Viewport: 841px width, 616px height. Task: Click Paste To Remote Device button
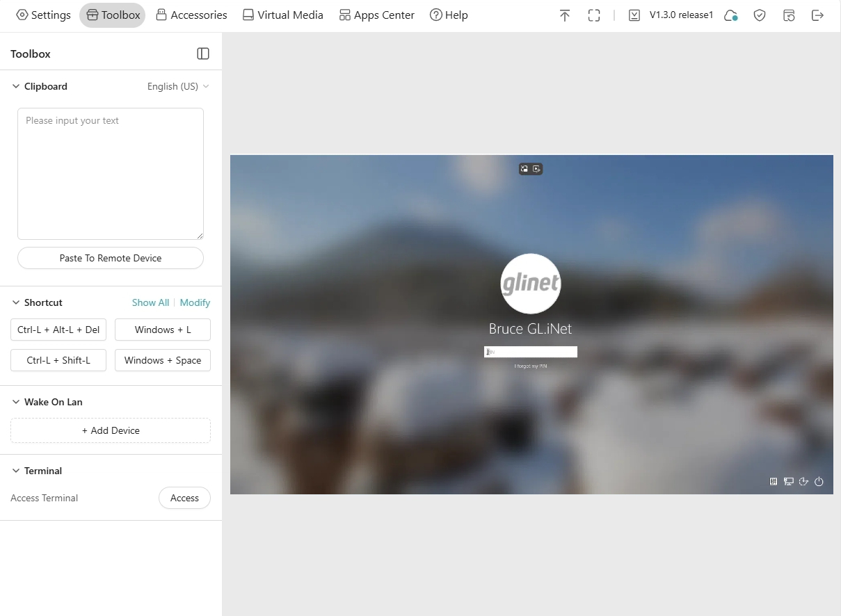click(x=111, y=258)
